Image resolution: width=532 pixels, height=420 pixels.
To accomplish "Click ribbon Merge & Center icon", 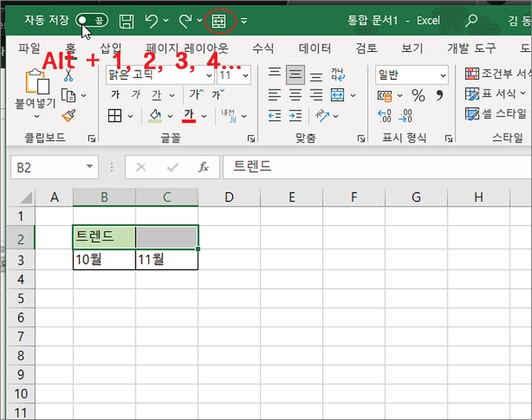I will point(338,95).
